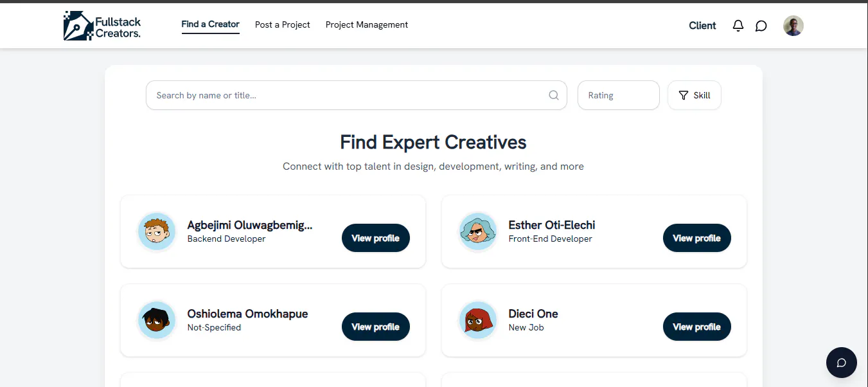The image size is (868, 387).
Task: View profile of Dieci One
Action: click(696, 327)
